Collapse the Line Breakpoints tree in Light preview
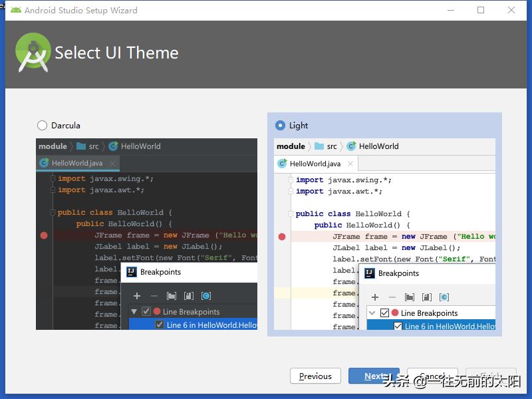This screenshot has width=532, height=399. pyautogui.click(x=372, y=312)
